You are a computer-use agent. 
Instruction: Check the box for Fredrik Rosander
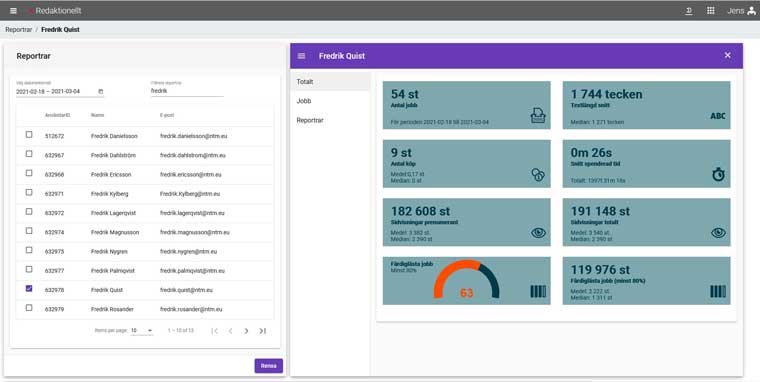(x=29, y=308)
